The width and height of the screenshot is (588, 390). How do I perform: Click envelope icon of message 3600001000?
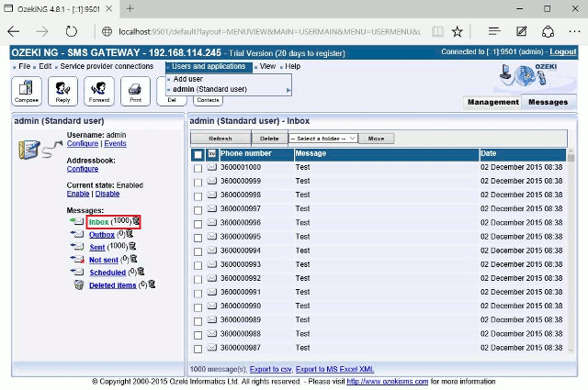click(212, 167)
